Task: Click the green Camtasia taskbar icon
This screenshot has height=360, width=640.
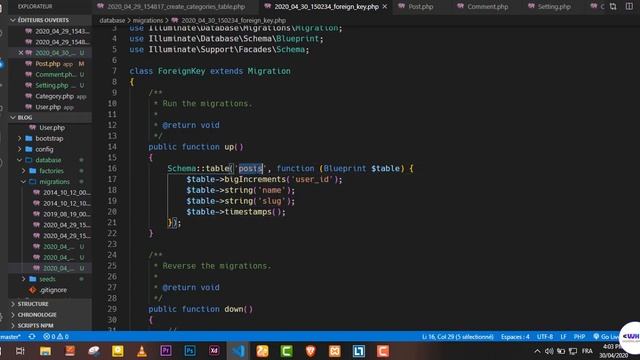Action: tap(287, 351)
